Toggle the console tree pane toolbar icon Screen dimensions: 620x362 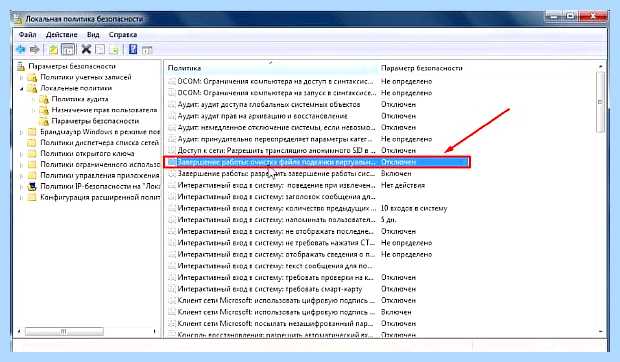[x=68, y=50]
